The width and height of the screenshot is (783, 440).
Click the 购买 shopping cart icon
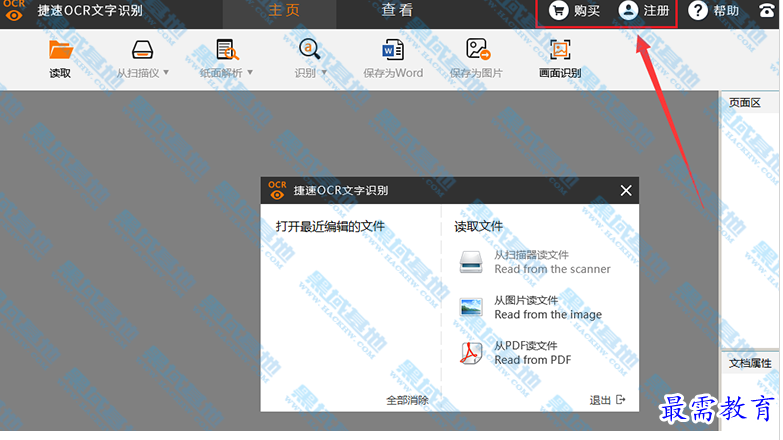point(558,10)
